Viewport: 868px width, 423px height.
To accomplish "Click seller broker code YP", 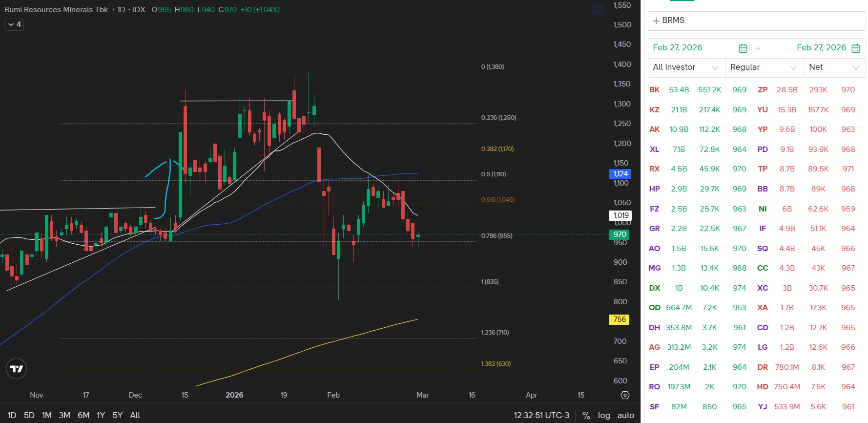I will coord(763,129).
